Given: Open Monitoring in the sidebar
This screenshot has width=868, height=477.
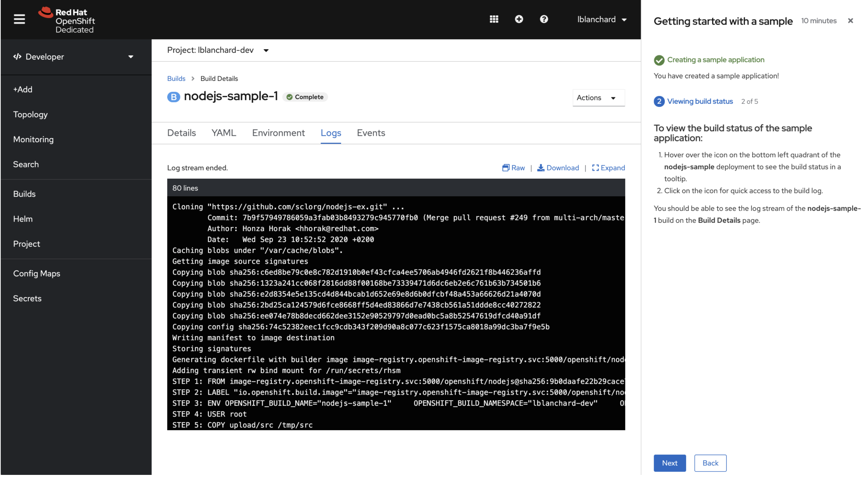Looking at the screenshot, I should [33, 139].
